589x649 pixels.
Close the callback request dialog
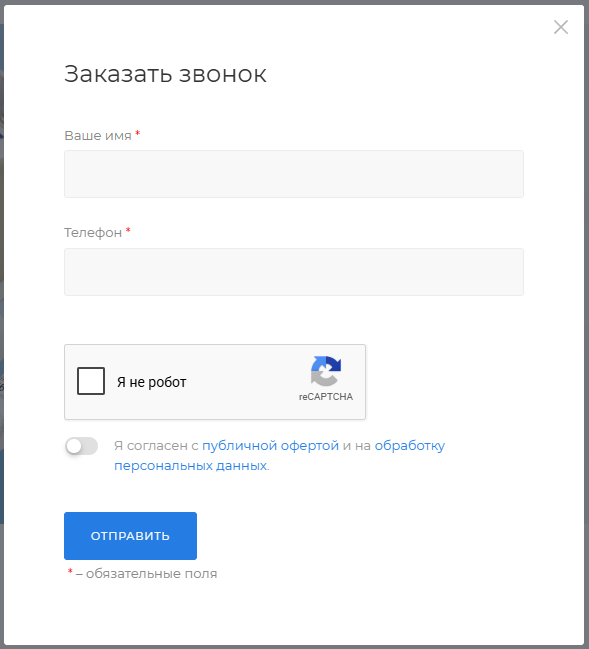pos(561,27)
